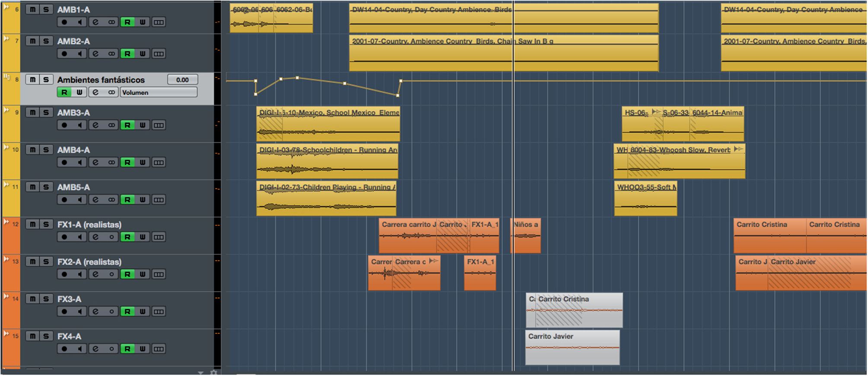The width and height of the screenshot is (868, 376).
Task: Enable the speaker monitor icon on FX4-A
Action: tap(80, 348)
